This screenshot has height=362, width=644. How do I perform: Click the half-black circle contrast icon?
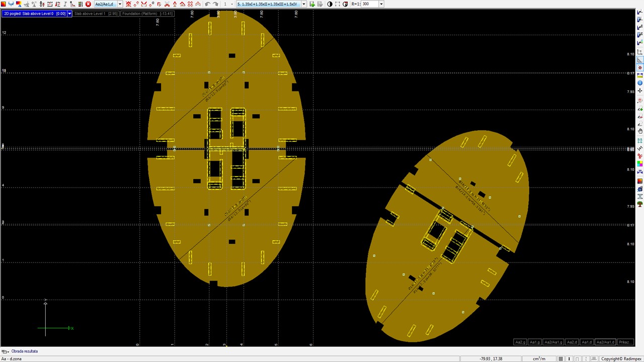point(330,4)
